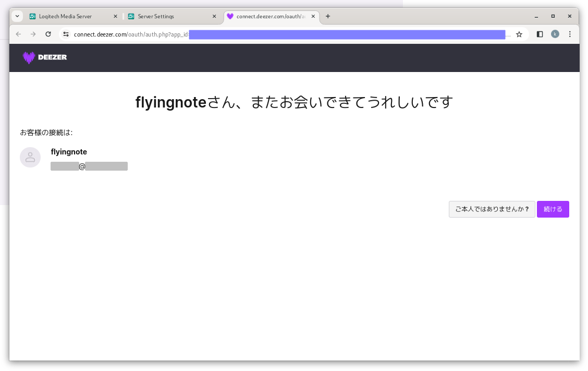Close the browser window
The width and height of the screenshot is (588, 371).
(x=570, y=17)
